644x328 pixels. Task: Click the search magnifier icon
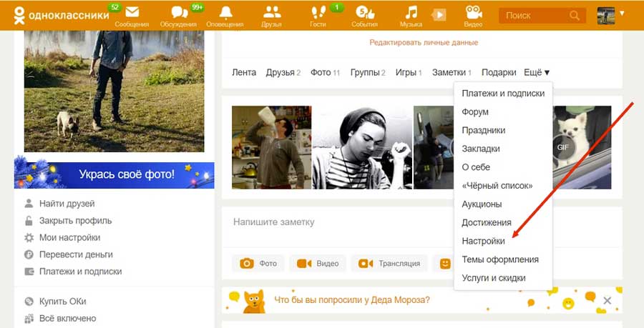(575, 16)
